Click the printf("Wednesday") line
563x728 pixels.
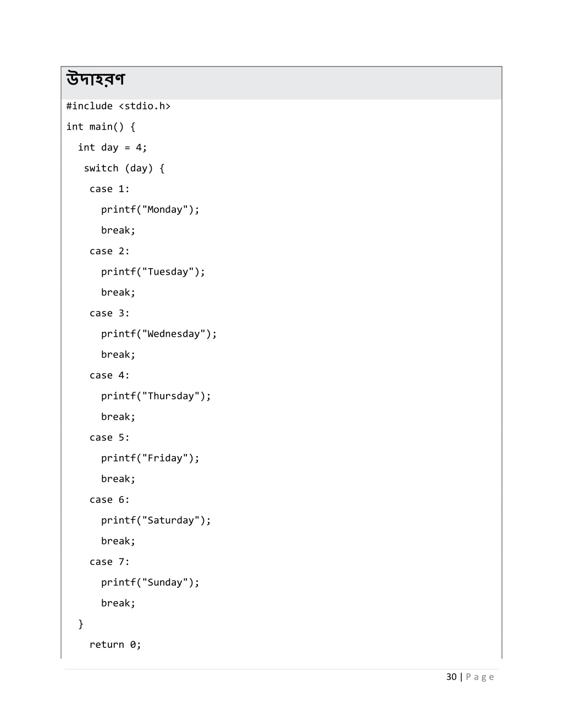pyautogui.click(x=159, y=334)
